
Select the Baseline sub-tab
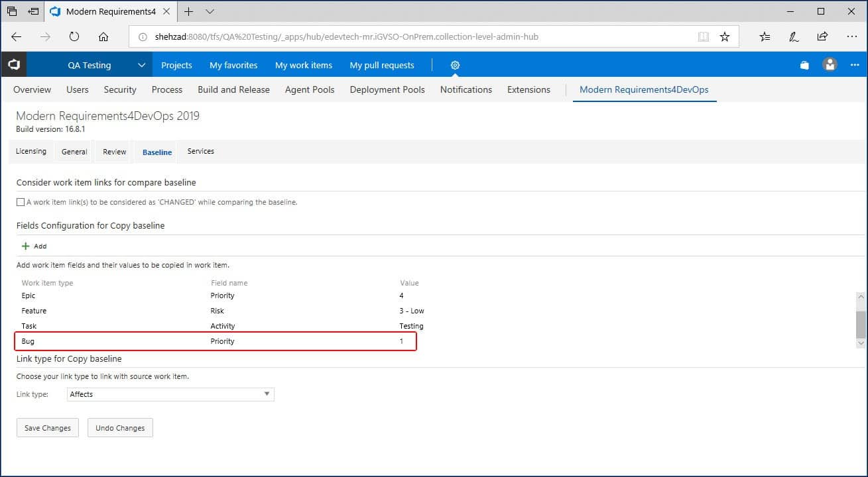click(x=157, y=152)
